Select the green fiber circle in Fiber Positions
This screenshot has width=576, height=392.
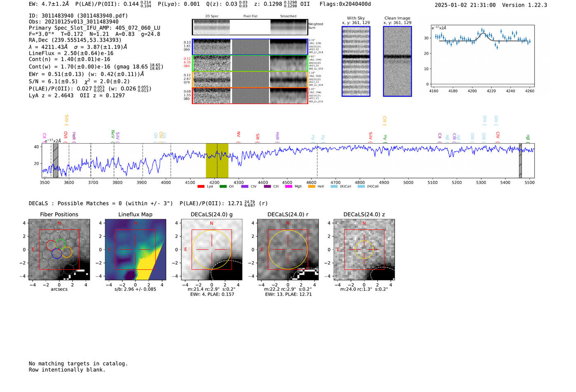[61, 244]
